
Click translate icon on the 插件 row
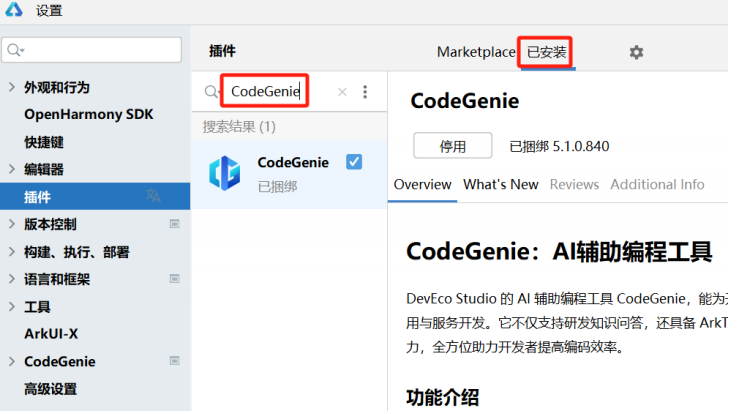pos(153,196)
